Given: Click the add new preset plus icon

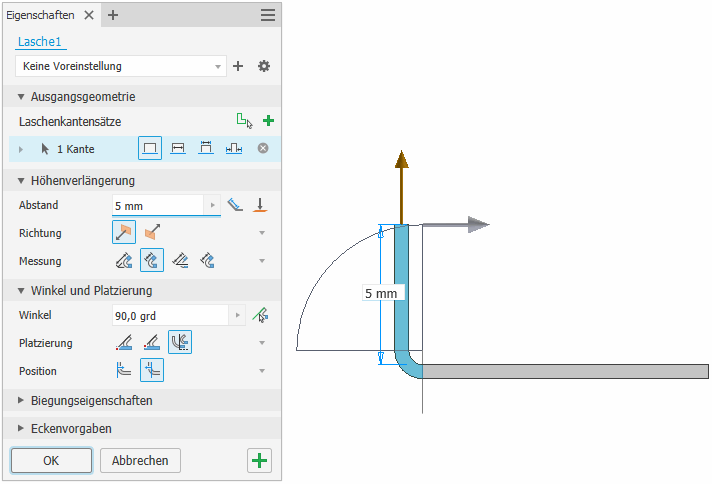Looking at the screenshot, I should click(x=238, y=66).
